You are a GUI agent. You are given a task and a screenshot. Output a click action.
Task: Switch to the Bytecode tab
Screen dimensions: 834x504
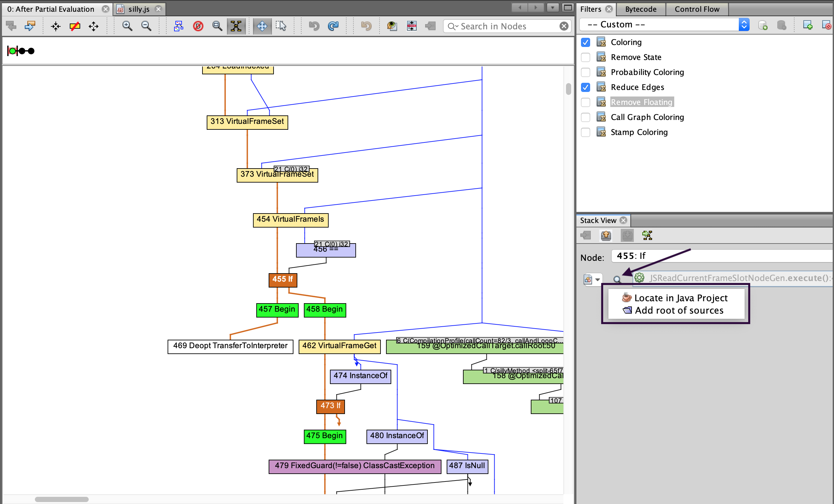click(640, 9)
